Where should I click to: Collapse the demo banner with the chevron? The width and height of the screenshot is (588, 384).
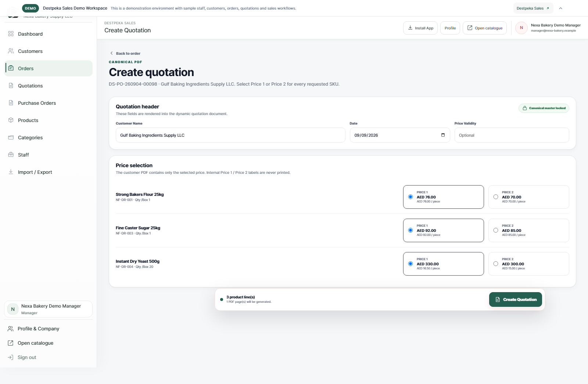coord(560,8)
